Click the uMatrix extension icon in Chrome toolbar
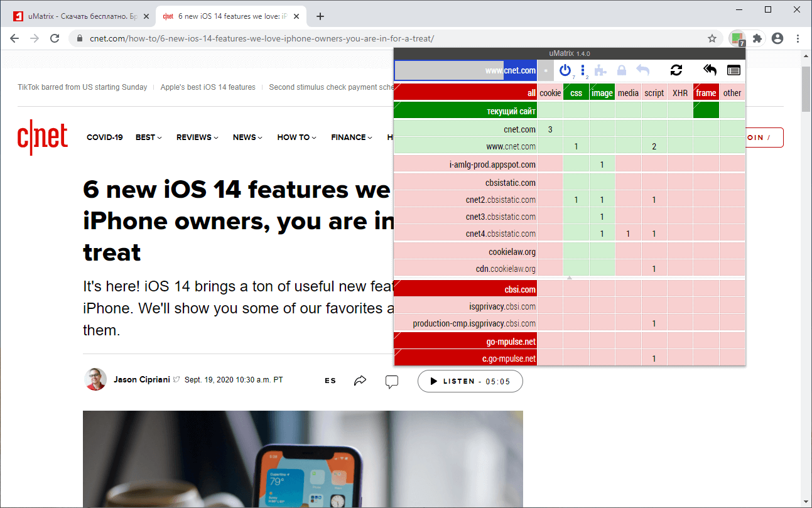The height and width of the screenshot is (508, 812). 737,38
